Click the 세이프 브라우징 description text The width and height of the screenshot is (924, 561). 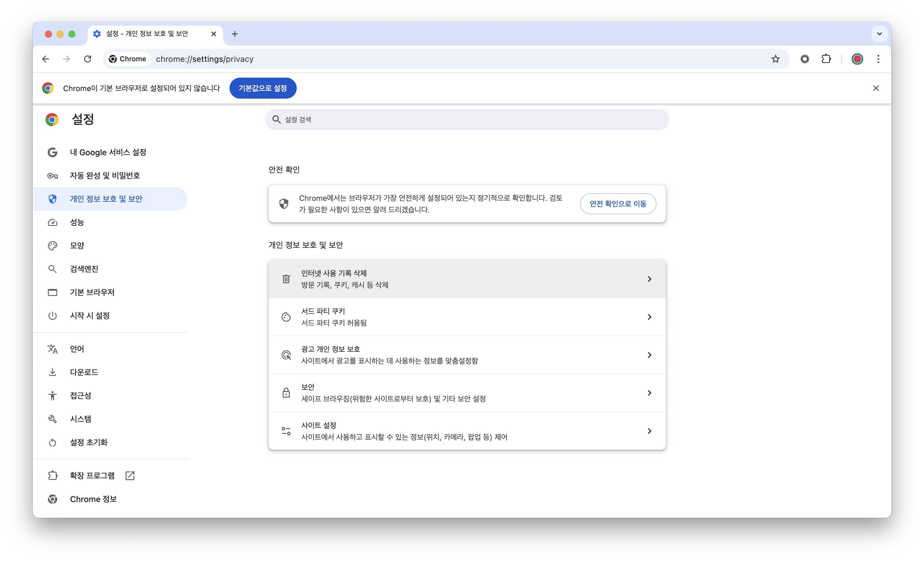393,399
